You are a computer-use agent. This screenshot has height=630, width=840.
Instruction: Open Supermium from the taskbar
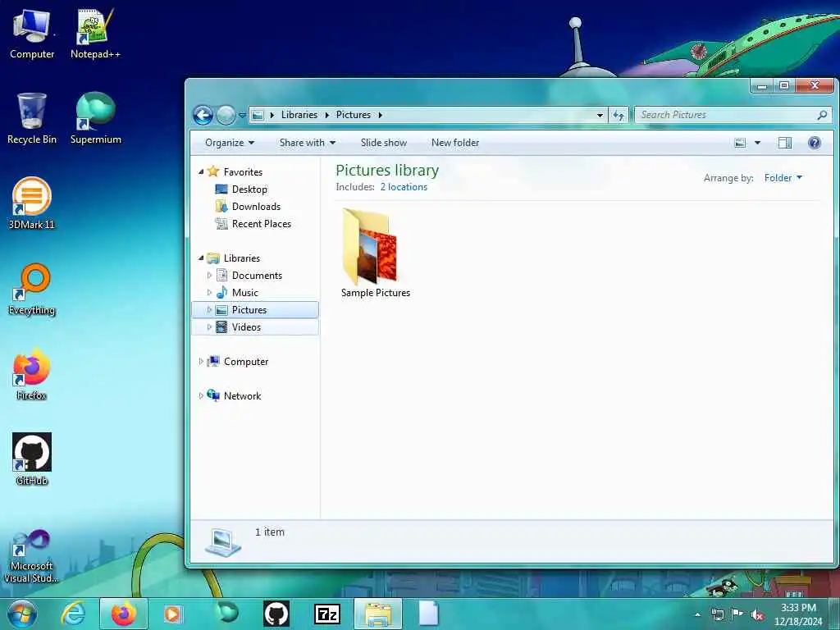pyautogui.click(x=227, y=614)
